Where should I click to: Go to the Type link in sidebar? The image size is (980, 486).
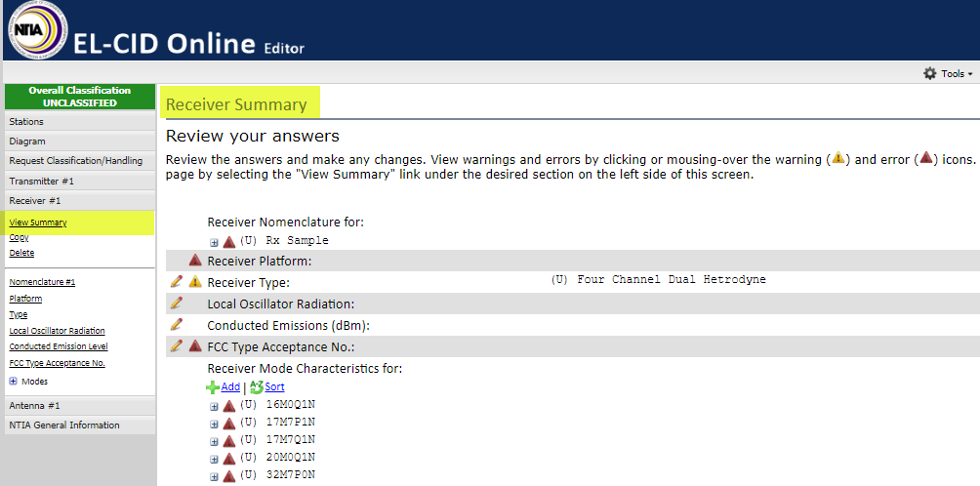point(19,314)
